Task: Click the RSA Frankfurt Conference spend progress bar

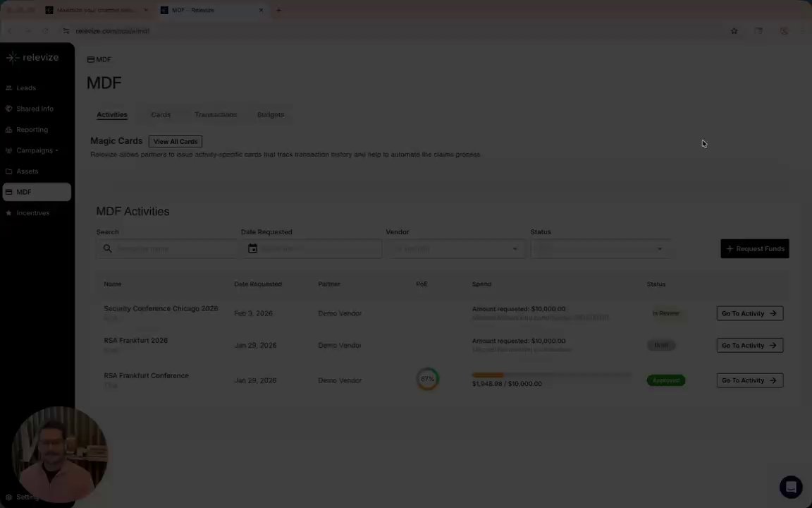Action: coord(551,375)
